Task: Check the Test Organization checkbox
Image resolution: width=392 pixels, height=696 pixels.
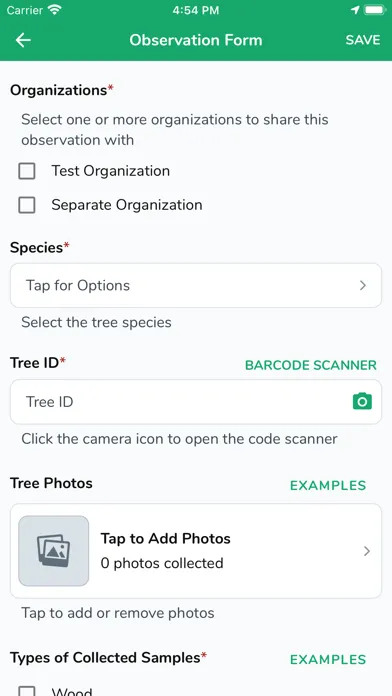Action: pyautogui.click(x=27, y=171)
